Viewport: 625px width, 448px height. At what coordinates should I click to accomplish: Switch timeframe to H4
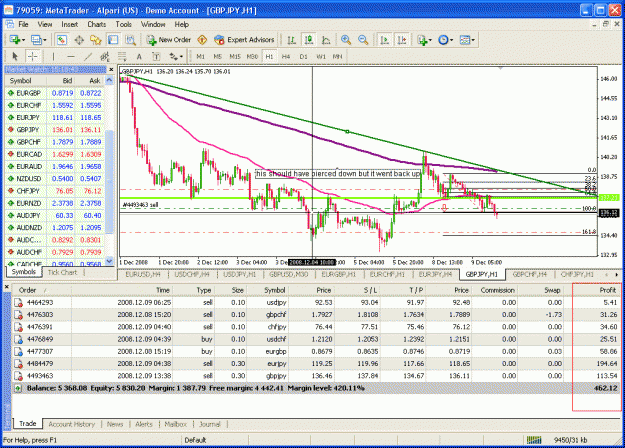pyautogui.click(x=286, y=57)
